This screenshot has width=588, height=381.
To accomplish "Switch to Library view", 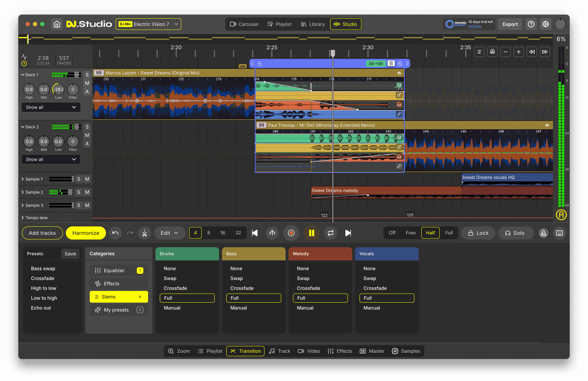I will point(313,24).
